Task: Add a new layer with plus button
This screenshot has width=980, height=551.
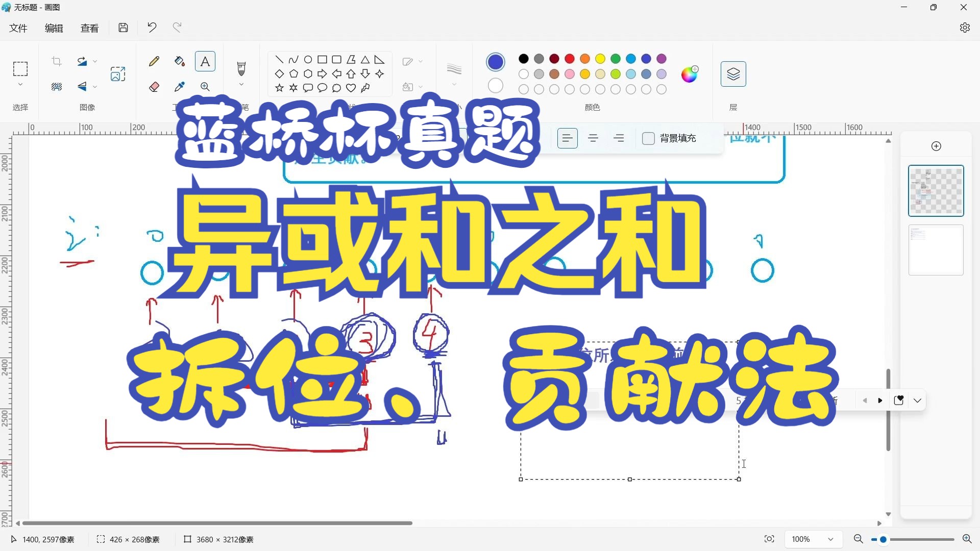Action: tap(936, 146)
